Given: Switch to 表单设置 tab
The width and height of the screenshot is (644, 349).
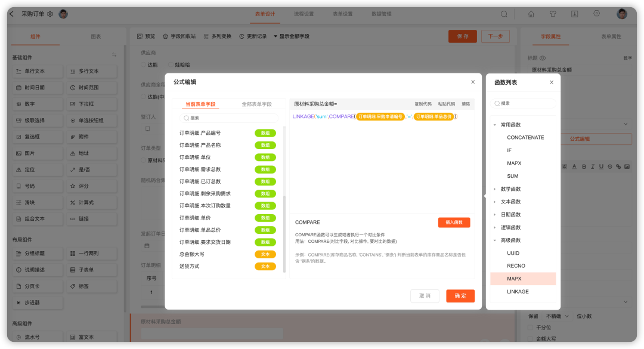Looking at the screenshot, I should point(342,14).
